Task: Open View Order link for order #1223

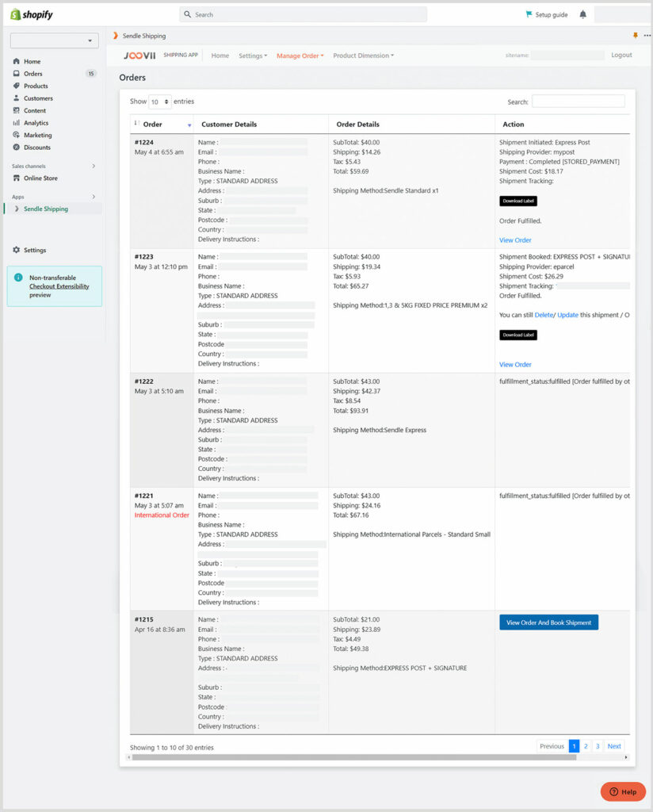Action: click(515, 365)
